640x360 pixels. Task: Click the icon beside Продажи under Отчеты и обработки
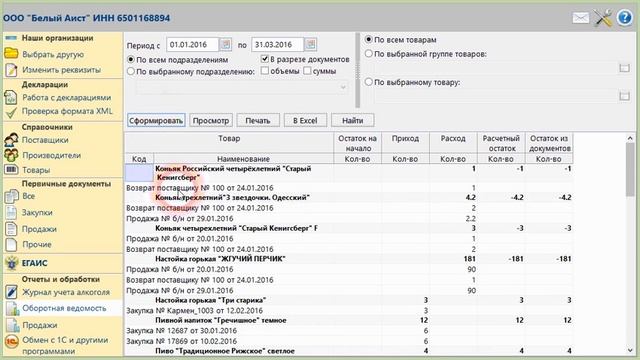[x=12, y=325]
